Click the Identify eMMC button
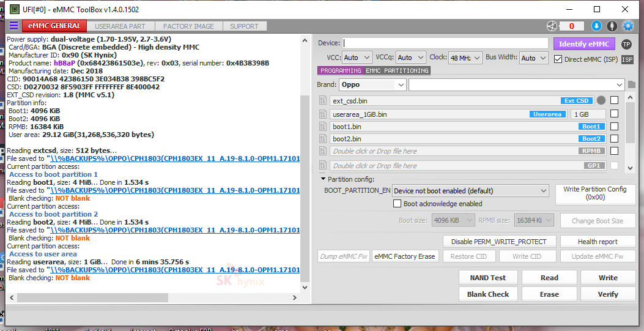 pos(583,44)
